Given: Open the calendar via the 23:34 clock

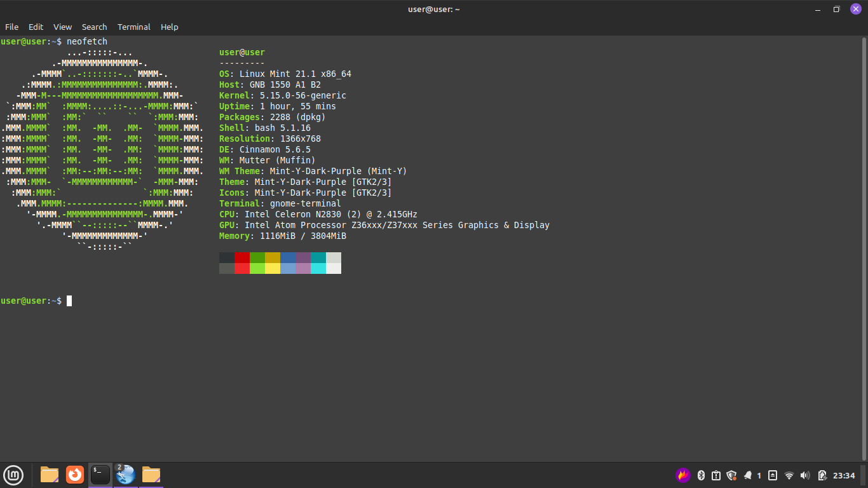Looking at the screenshot, I should [844, 475].
